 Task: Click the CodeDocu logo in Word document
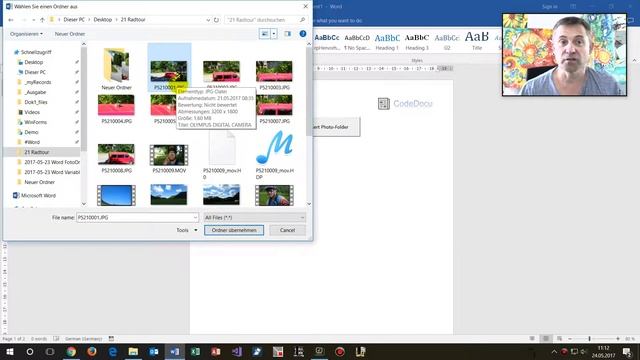pos(405,104)
